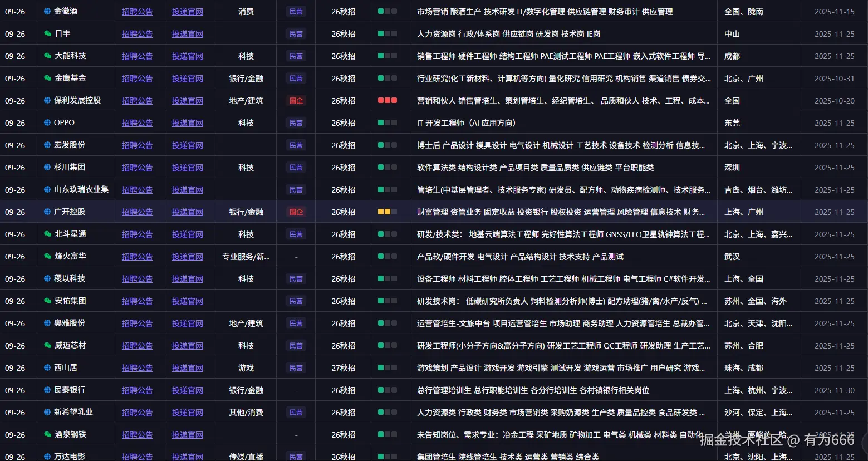The image size is (868, 461).
Task: Click the globe icon beside 宏发股份
Action: click(x=48, y=145)
